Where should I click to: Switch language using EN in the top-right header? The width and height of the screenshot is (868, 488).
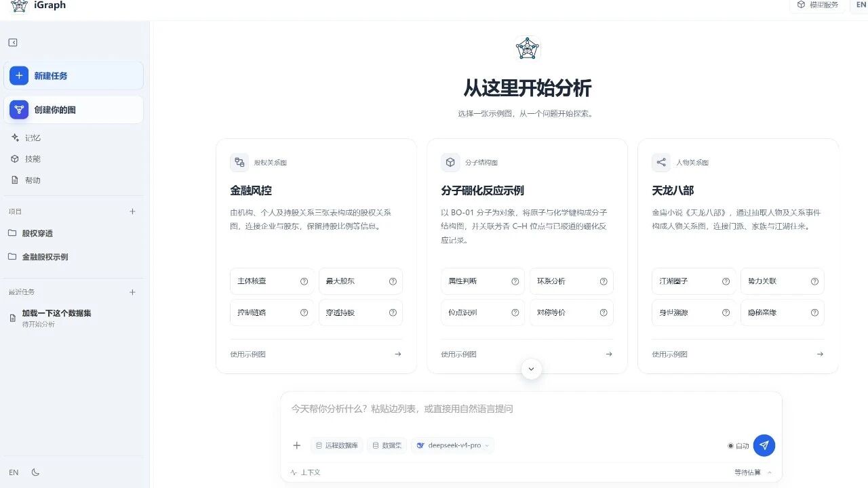pos(860,5)
